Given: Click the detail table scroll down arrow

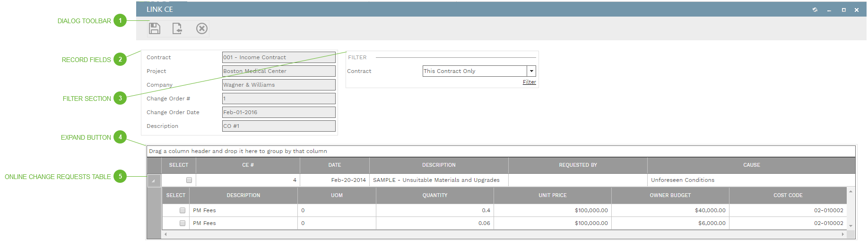Looking at the screenshot, I should (851, 226).
